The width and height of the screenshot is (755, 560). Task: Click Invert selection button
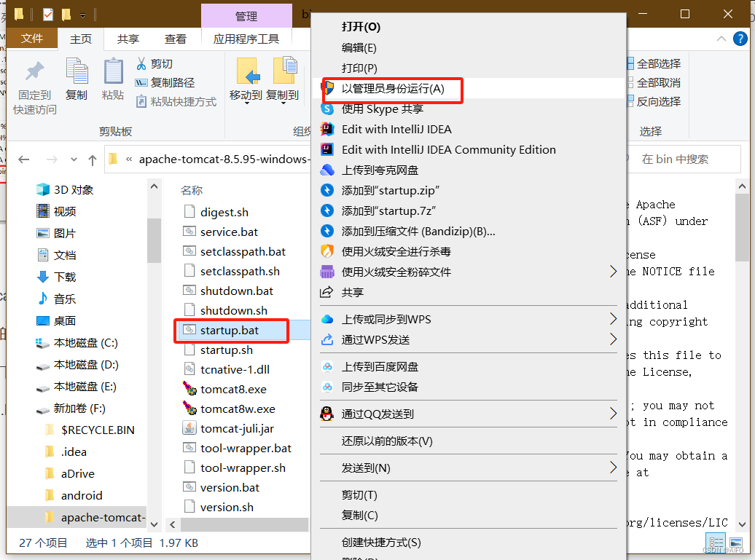point(654,101)
